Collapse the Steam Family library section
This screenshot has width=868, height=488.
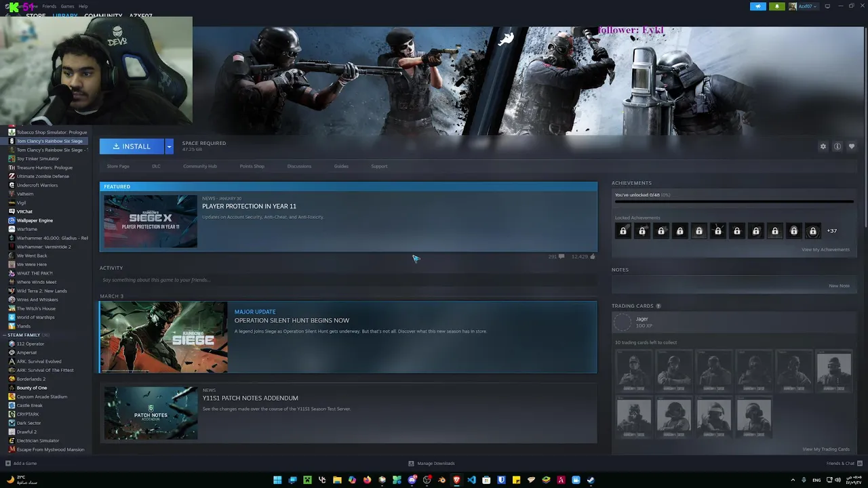click(5, 335)
